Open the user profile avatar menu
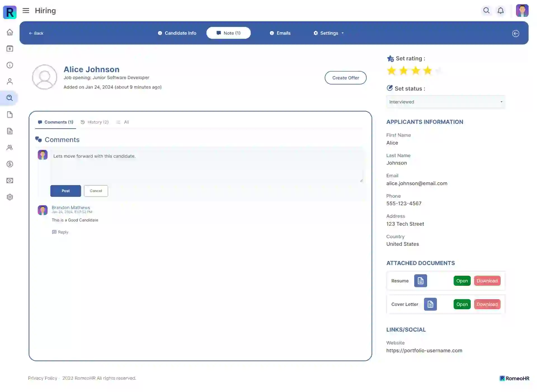The height and width of the screenshot is (392, 537). coord(522,11)
